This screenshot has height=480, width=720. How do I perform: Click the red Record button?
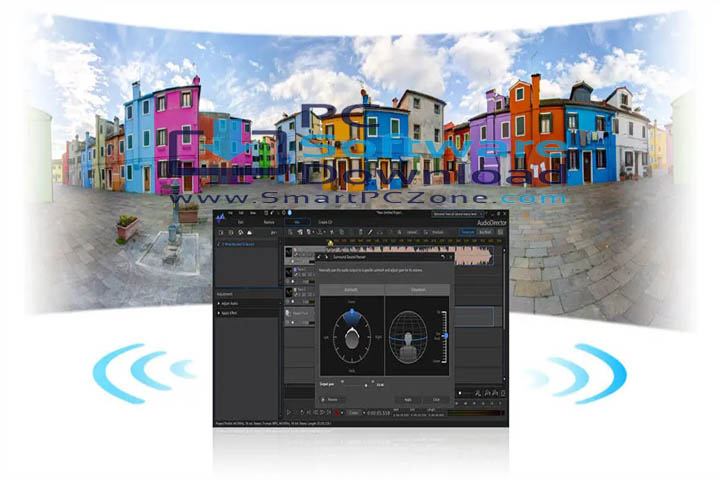point(337,412)
